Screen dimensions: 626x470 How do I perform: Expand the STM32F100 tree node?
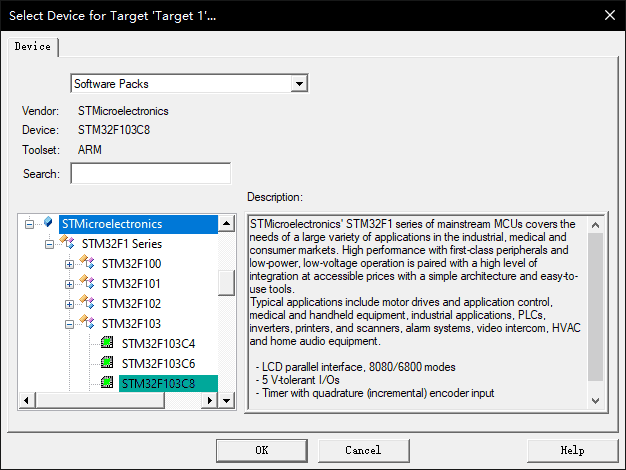pos(70,264)
